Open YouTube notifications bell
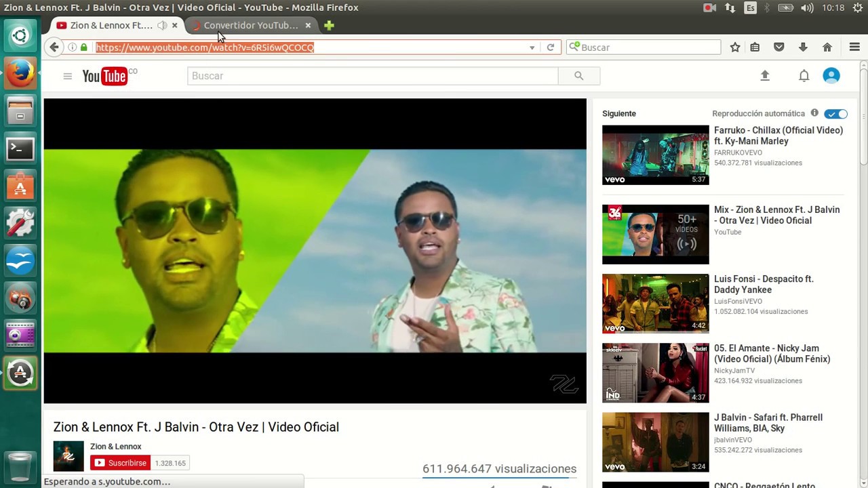868x488 pixels. (804, 76)
